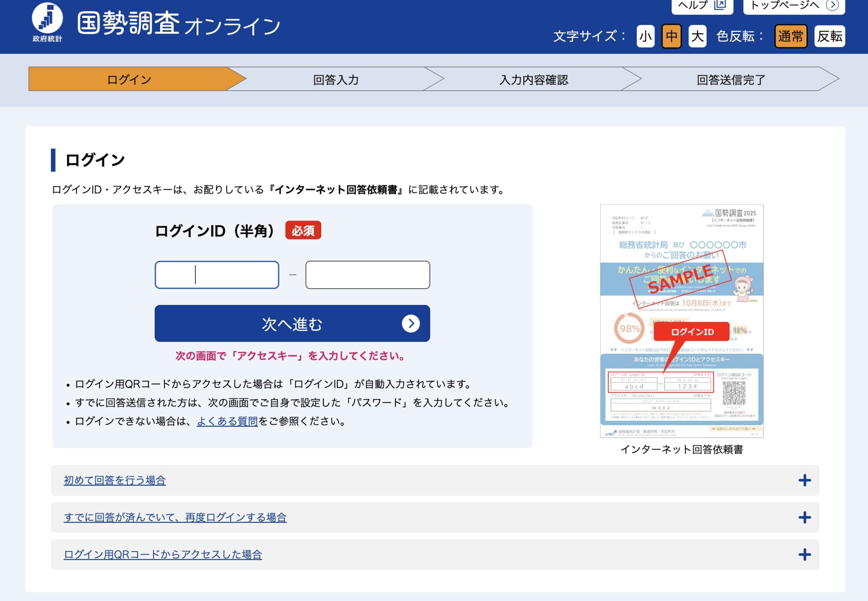This screenshot has width=868, height=601.
Task: Click the circled arrow on 次へ進む
Action: click(x=411, y=324)
